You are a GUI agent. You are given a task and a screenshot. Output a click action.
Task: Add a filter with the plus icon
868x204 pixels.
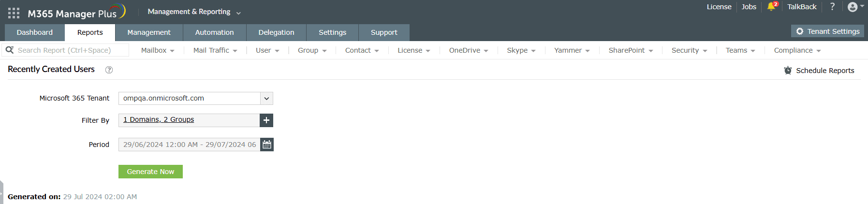(266, 120)
